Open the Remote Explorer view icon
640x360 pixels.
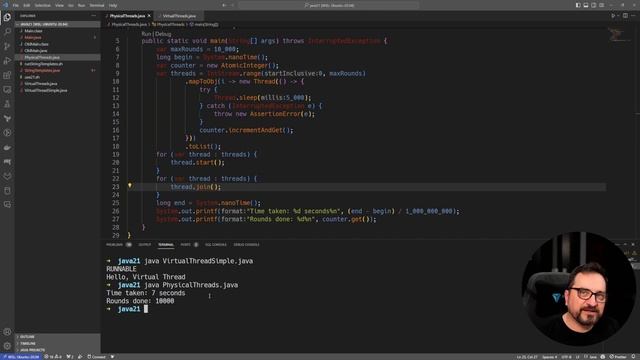(x=7, y=89)
